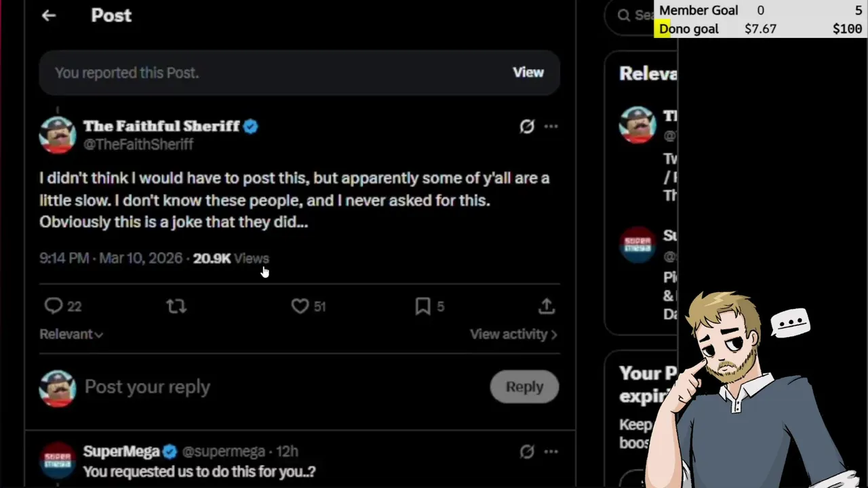Open more options on The Faithful Sheriff post
Image resolution: width=868 pixels, height=488 pixels.
(x=551, y=127)
